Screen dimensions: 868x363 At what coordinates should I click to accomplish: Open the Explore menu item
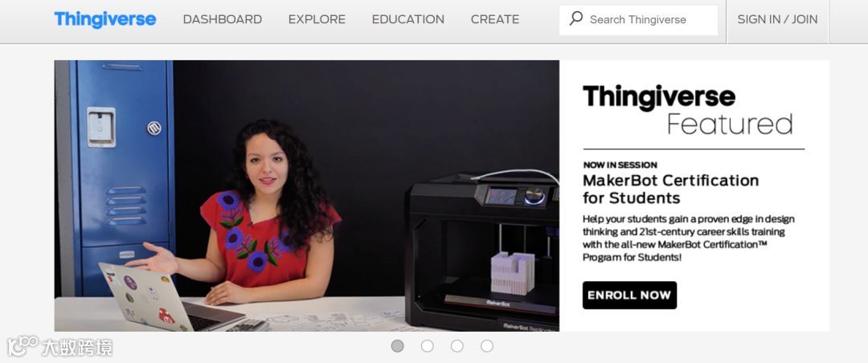[x=317, y=19]
